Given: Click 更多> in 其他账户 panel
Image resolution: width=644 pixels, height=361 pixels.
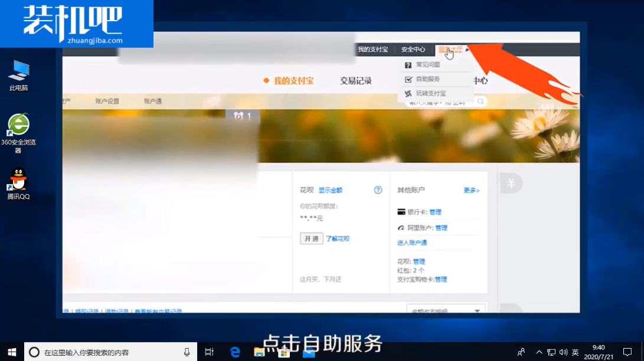Looking at the screenshot, I should point(471,191).
